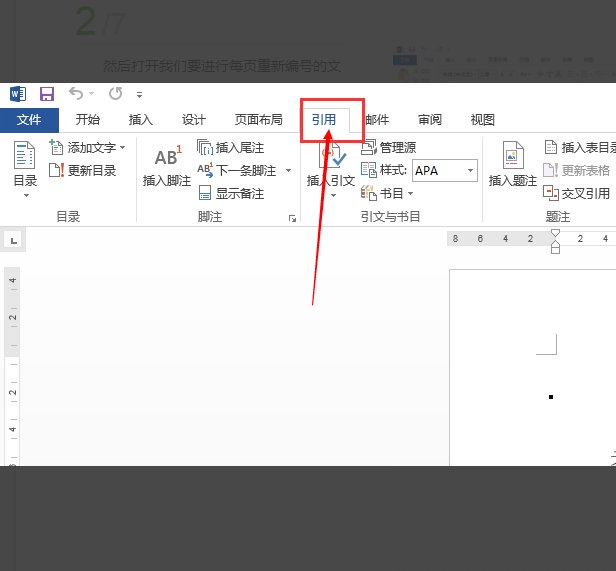The image size is (616, 571).
Task: Click 插入表目录 button
Action: 580,148
